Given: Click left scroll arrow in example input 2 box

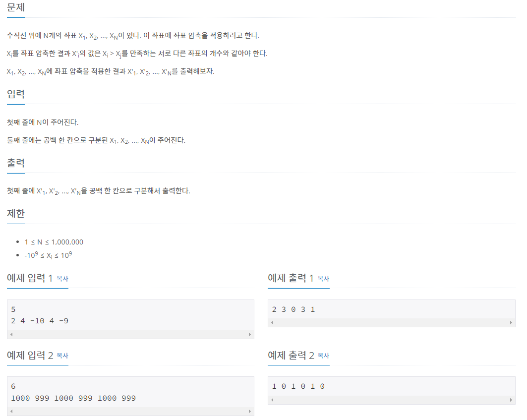Looking at the screenshot, I should point(11,412).
